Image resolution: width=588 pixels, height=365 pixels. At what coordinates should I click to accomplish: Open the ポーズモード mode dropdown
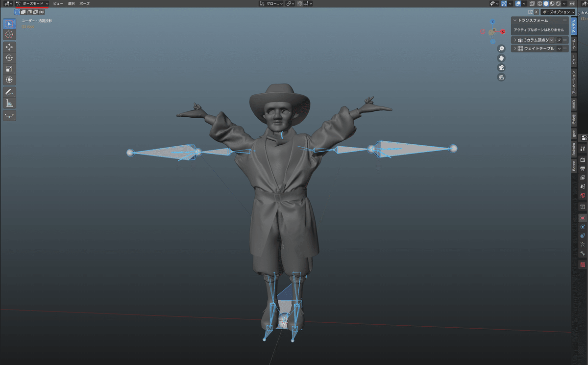pyautogui.click(x=32, y=3)
